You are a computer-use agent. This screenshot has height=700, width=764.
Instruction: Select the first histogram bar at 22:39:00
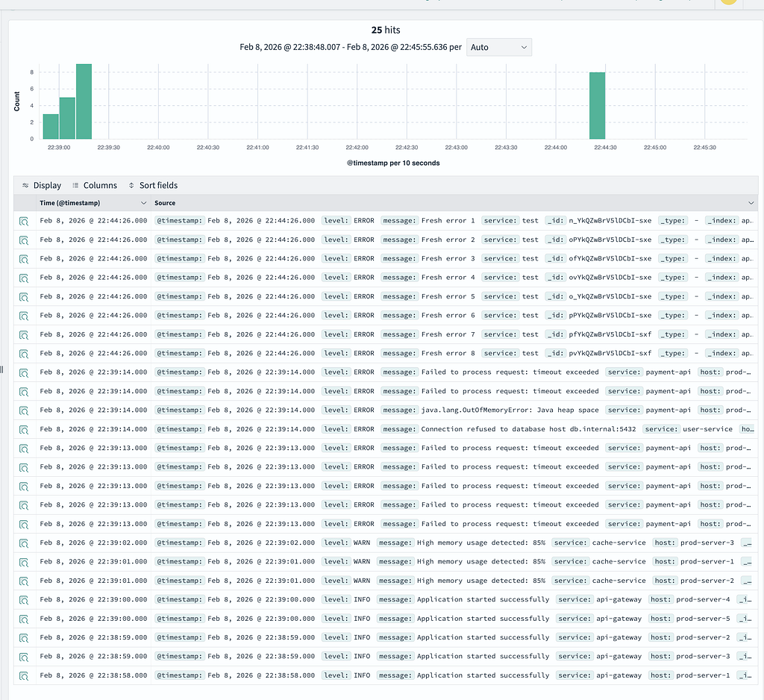click(51, 127)
